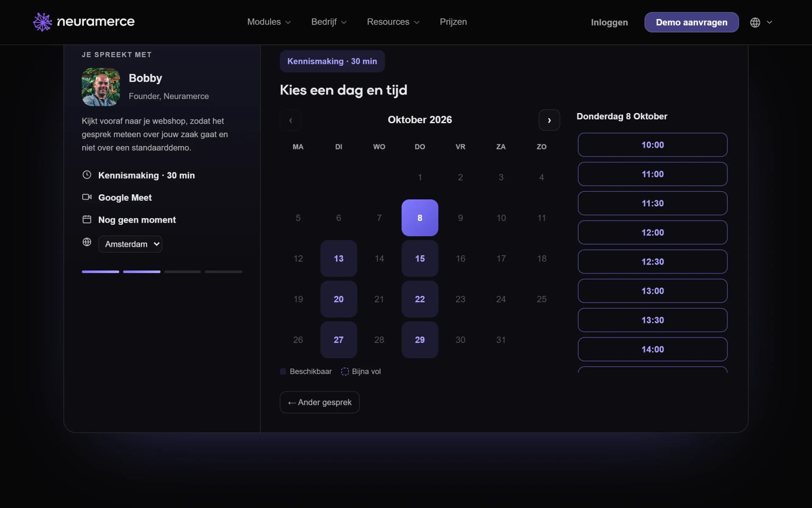812x508 pixels.
Task: Click the Donderdag 8 Oktober heading
Action: (622, 116)
